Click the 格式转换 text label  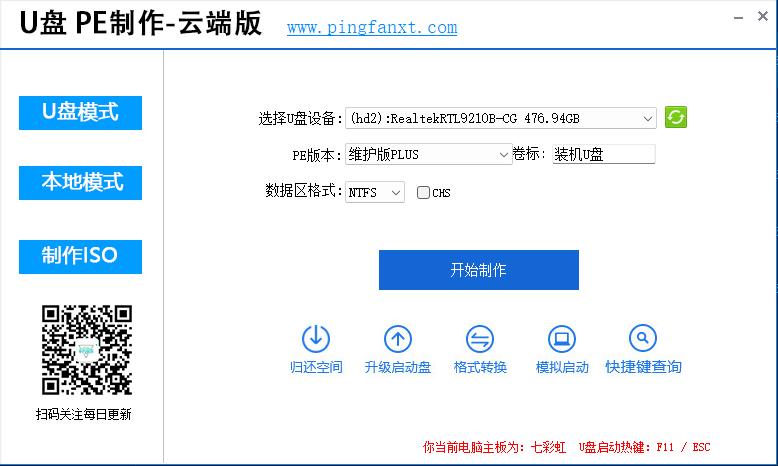coord(480,367)
